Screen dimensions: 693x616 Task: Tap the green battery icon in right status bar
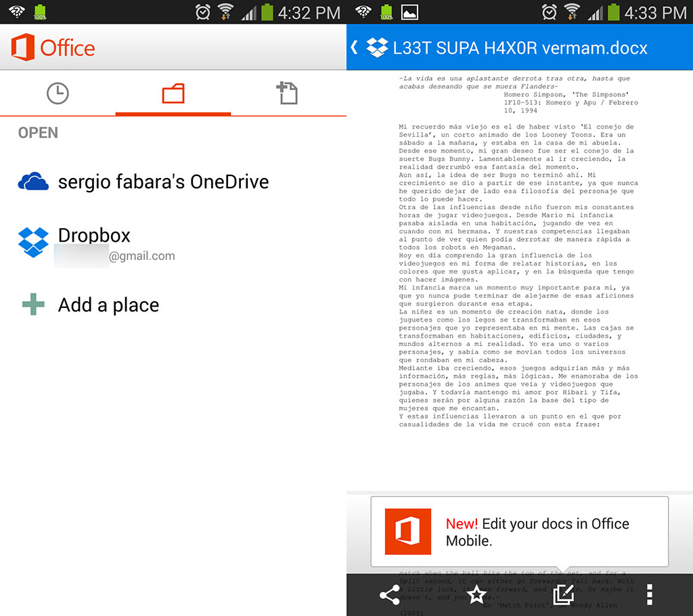tap(613, 12)
